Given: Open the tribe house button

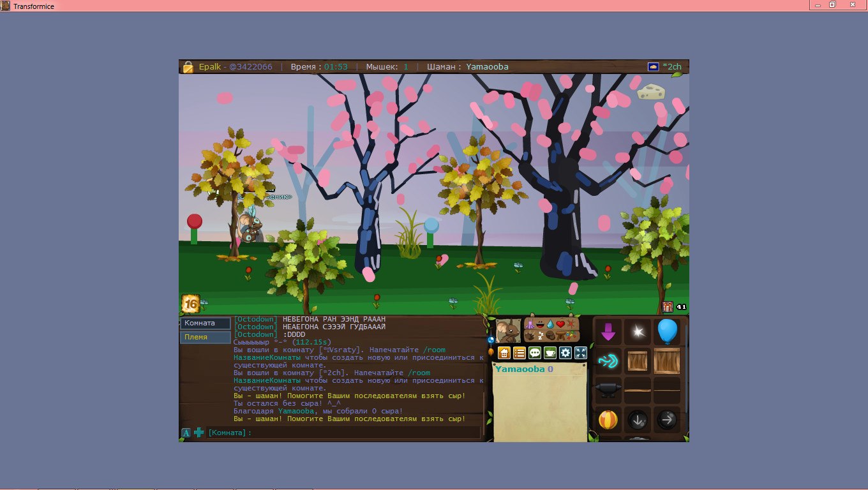Looking at the screenshot, I should (x=504, y=353).
